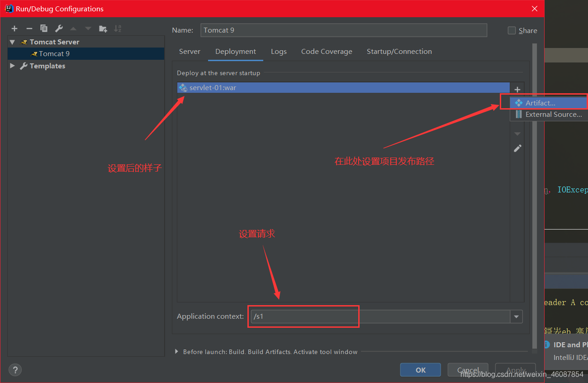Confirm with the OK button
588x383 pixels.
tap(421, 370)
